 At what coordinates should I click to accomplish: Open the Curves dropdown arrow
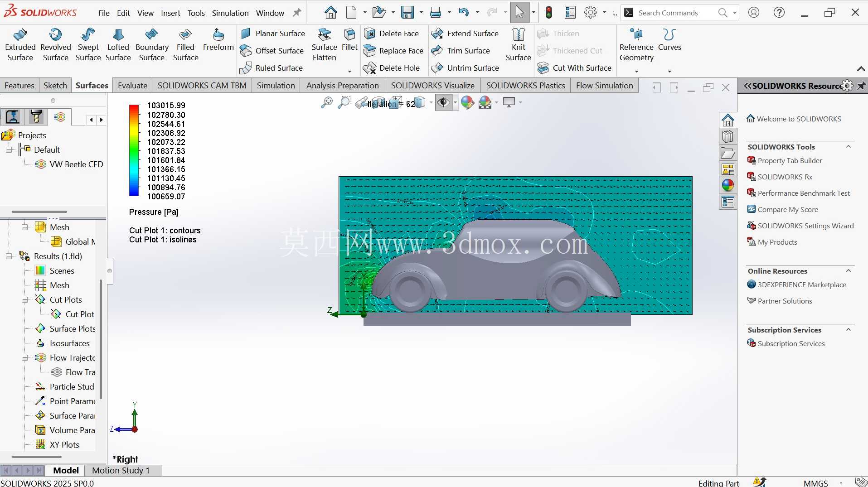[669, 71]
